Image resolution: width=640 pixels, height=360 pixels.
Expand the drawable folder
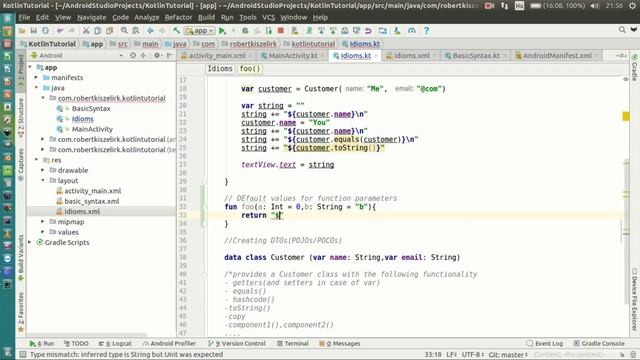point(43,170)
